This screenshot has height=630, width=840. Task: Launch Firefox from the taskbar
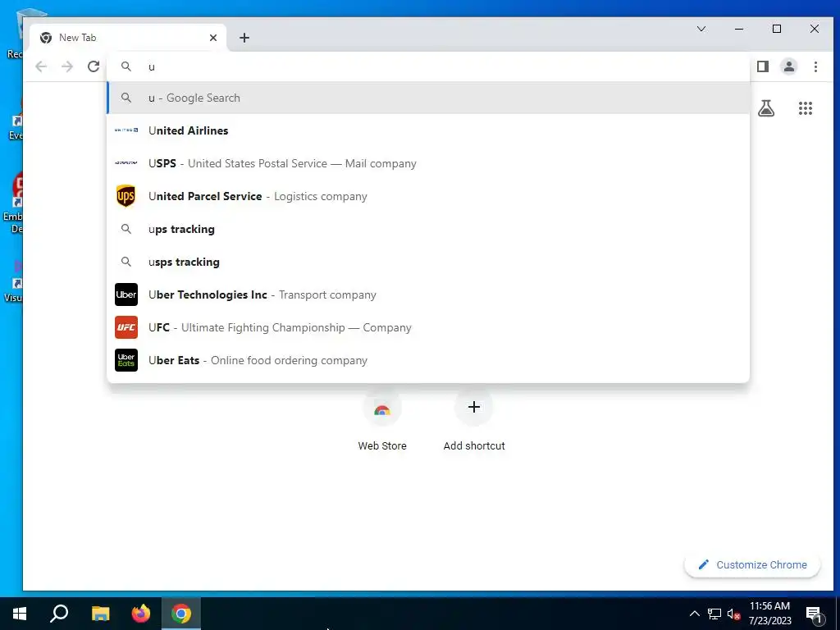click(x=141, y=614)
